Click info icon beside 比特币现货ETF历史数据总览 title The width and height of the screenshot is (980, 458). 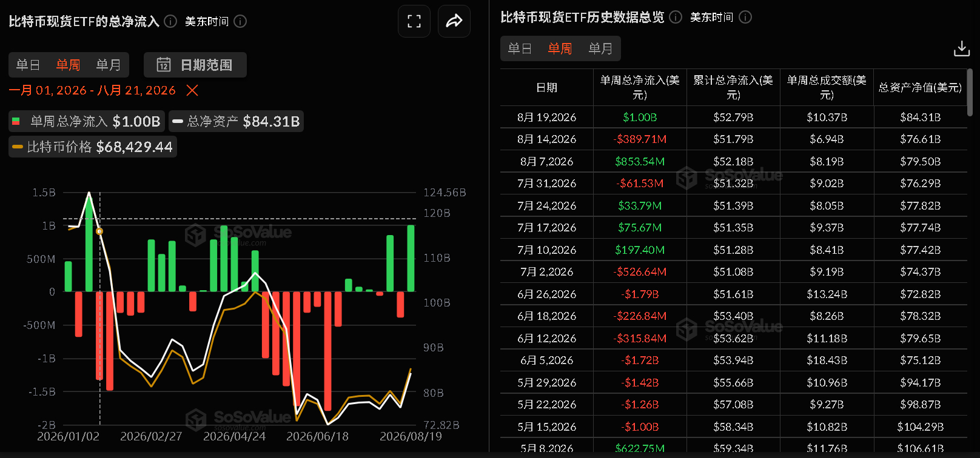point(676,17)
